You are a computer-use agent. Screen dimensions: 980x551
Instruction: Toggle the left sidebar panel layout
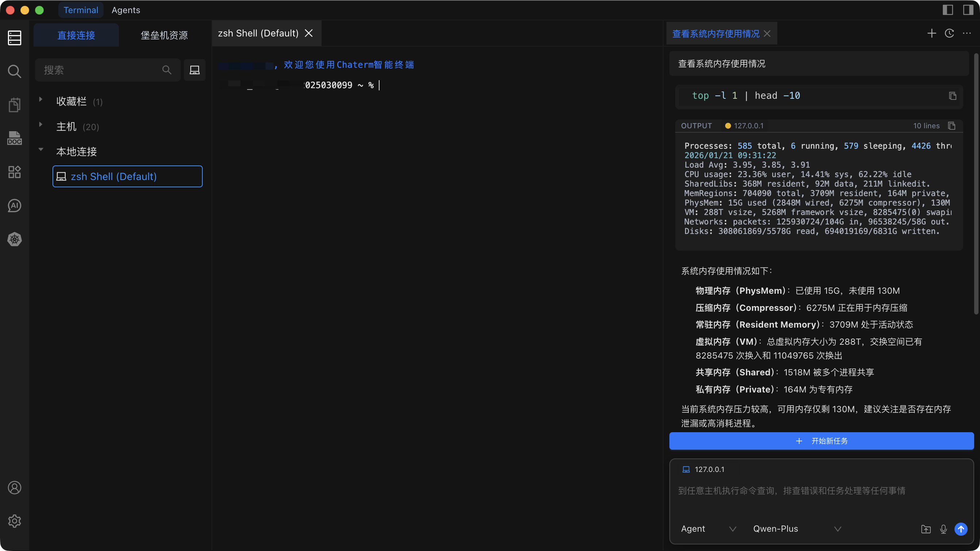click(x=948, y=10)
